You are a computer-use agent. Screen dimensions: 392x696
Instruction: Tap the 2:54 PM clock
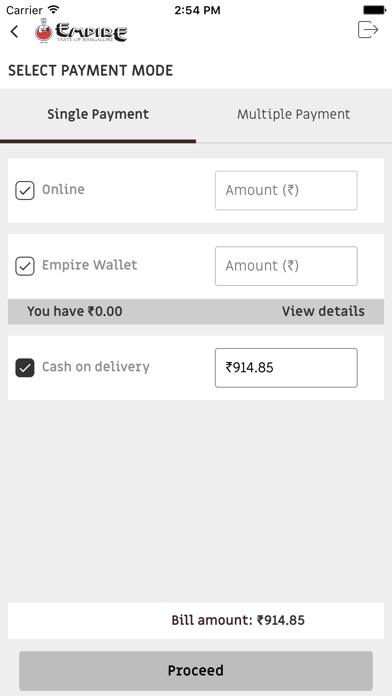(197, 10)
